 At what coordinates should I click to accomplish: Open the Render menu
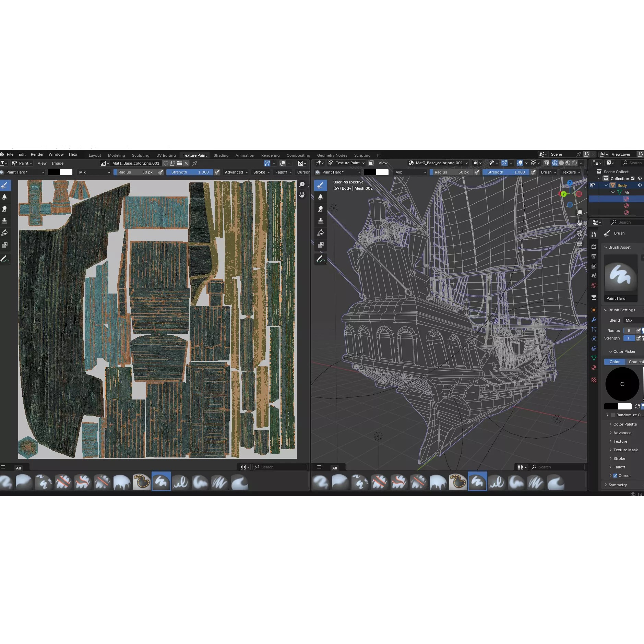pos(37,154)
